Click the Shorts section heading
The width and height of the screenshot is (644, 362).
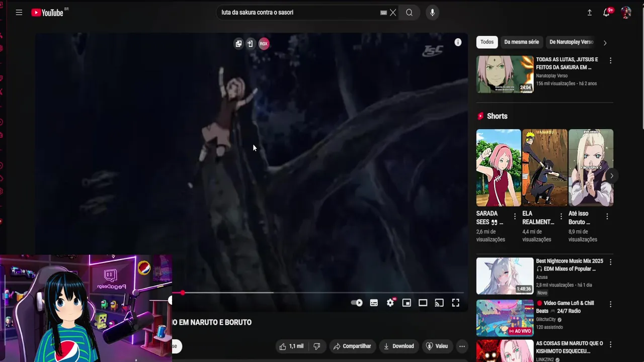(497, 116)
